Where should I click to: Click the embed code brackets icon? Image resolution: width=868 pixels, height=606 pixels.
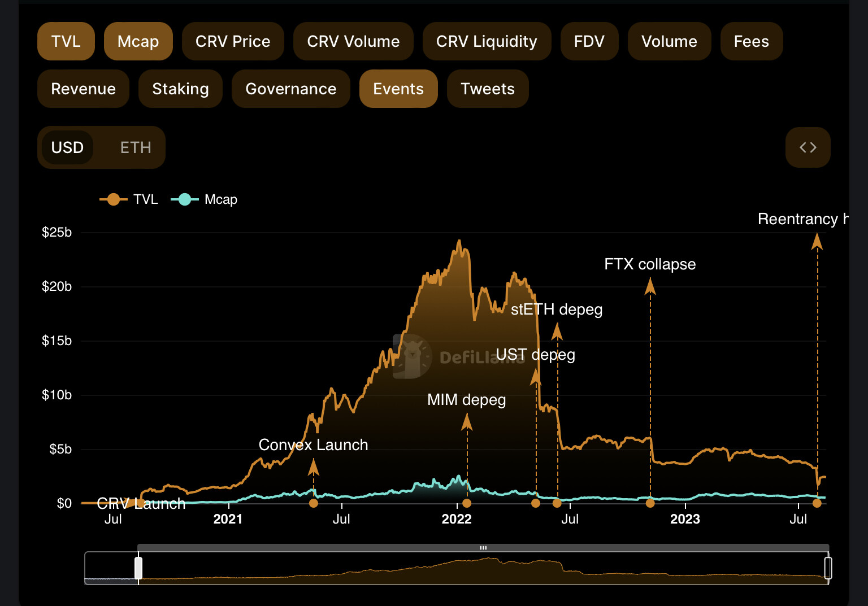(x=808, y=147)
